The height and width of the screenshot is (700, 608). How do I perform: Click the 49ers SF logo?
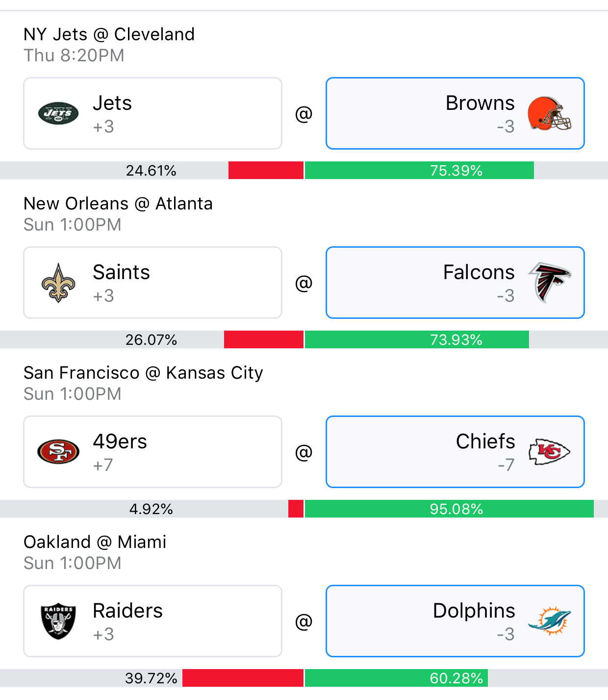pos(58,452)
